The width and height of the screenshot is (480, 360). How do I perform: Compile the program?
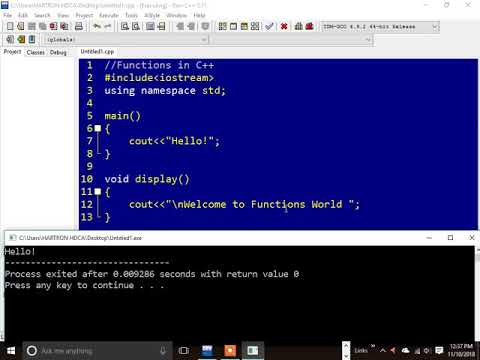222,26
